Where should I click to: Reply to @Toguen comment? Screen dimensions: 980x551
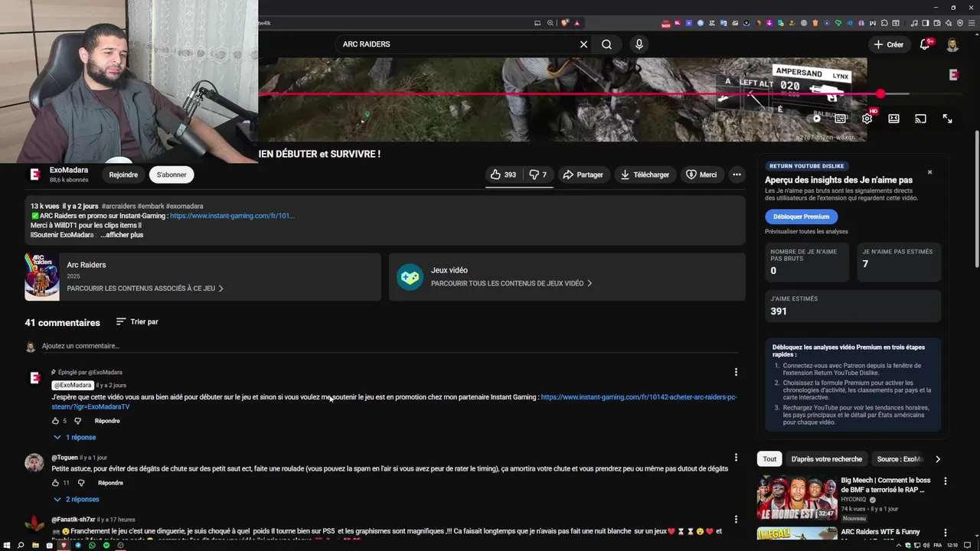pos(110,483)
